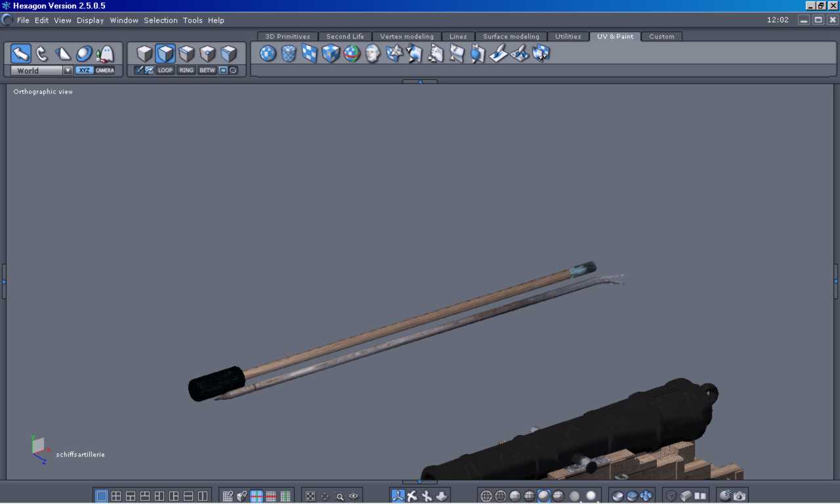
Task: Expand the right side panel handle
Action: point(835,281)
